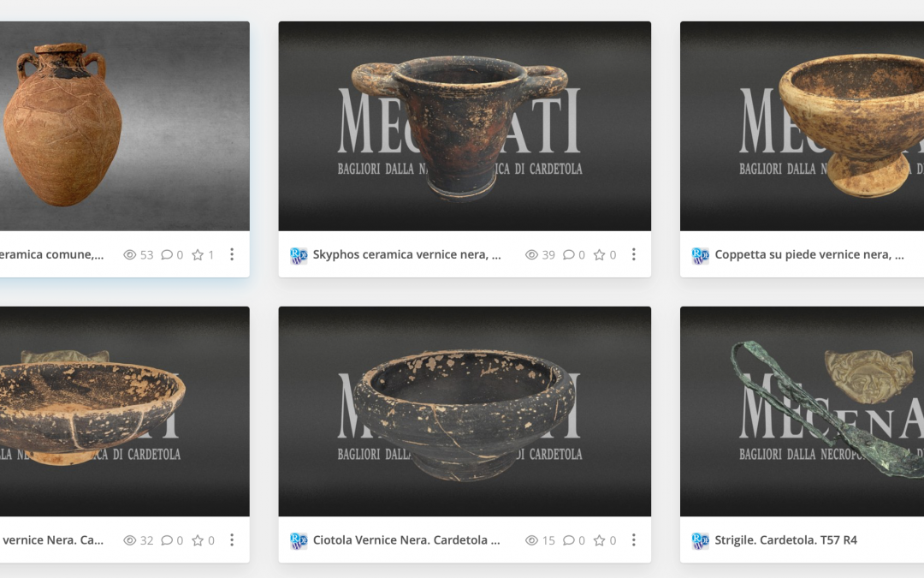Image resolution: width=924 pixels, height=578 pixels.
Task: Click the star icon on Ciotola card
Action: coord(599,540)
